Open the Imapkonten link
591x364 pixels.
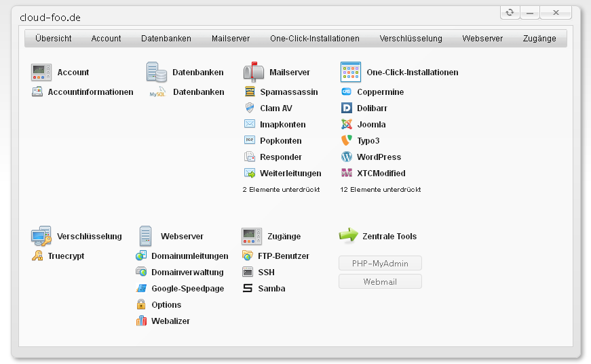(283, 124)
